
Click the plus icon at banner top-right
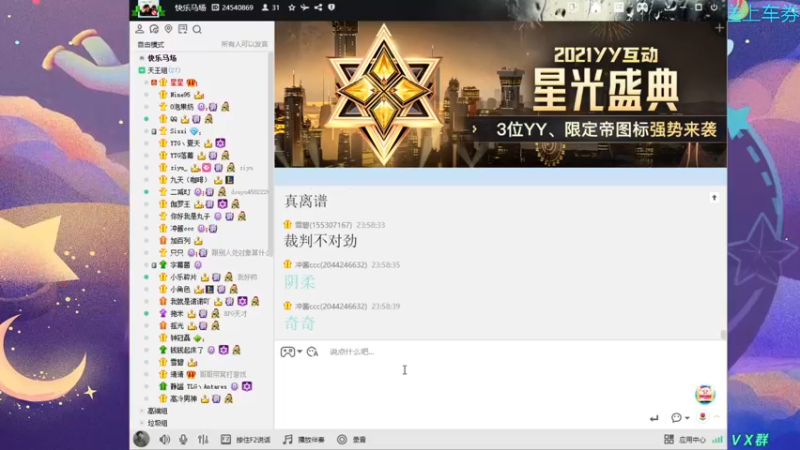pos(719,28)
